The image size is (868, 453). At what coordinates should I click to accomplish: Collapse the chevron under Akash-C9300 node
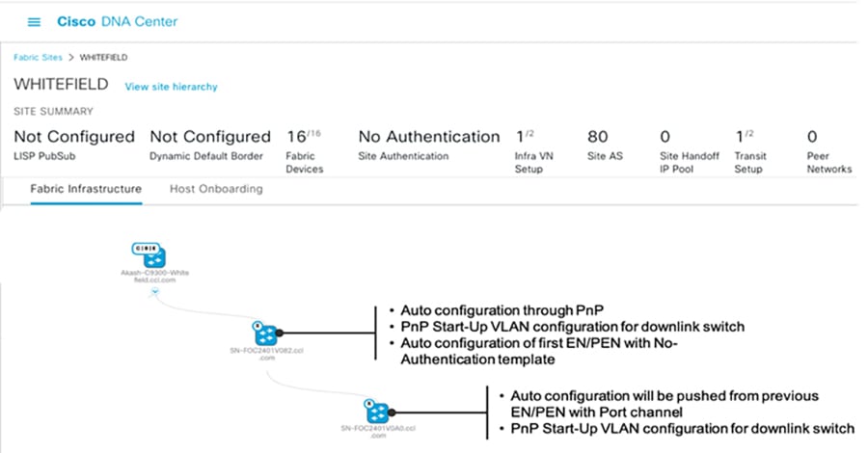pos(155,291)
